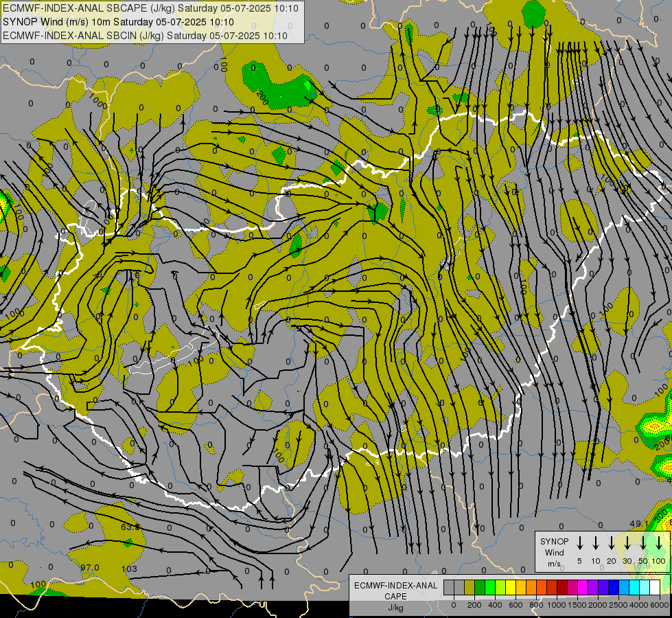Select the bright green CAPE legend swatch
The width and height of the screenshot is (672, 618).
[490, 587]
